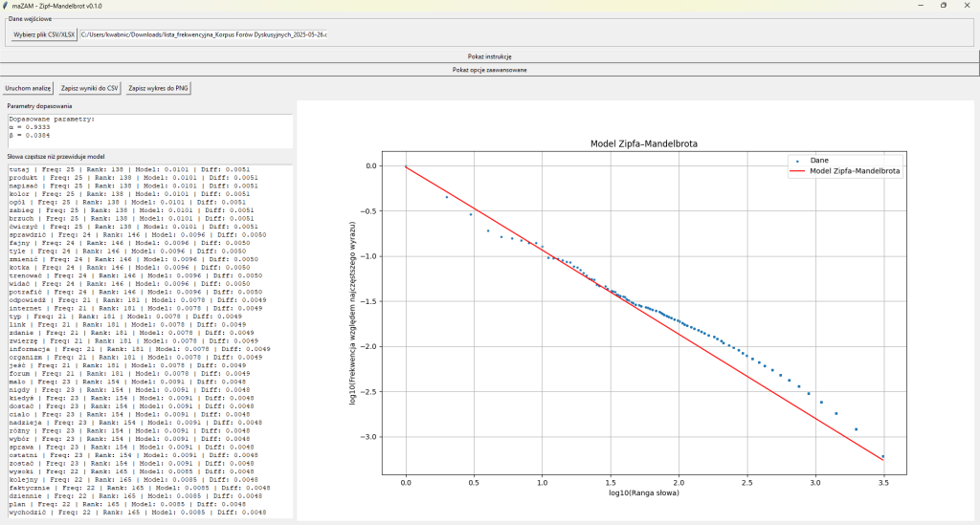Select the 'fajny' row
980x525 pixels.
129,243
